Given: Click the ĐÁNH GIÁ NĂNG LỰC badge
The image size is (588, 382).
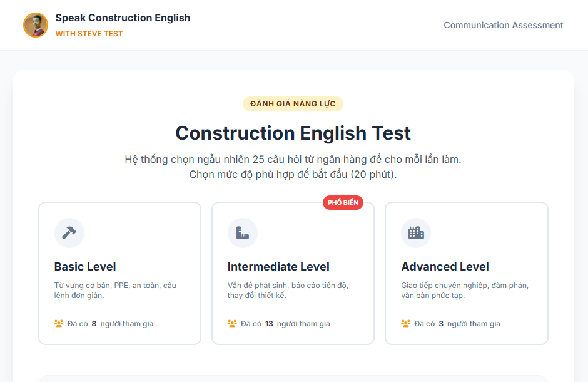Looking at the screenshot, I should [x=293, y=104].
